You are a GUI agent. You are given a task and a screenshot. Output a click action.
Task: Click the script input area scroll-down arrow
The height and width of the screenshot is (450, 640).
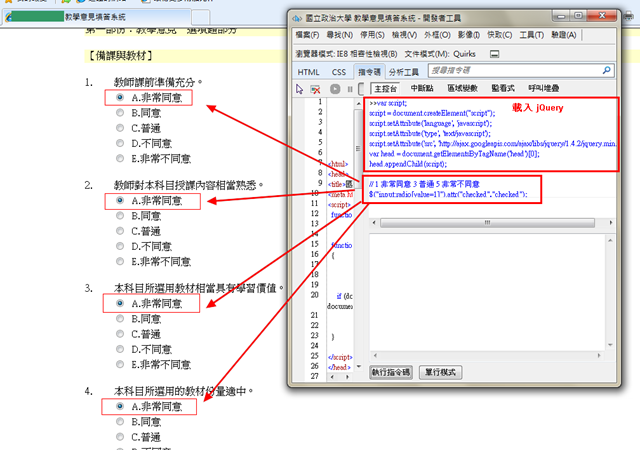coord(610,345)
